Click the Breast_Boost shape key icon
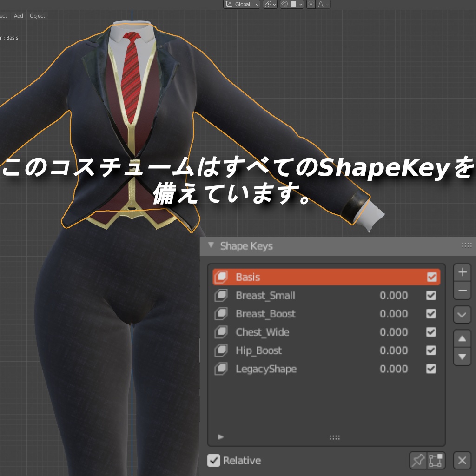Viewport: 476px width, 476px height. pyautogui.click(x=221, y=314)
